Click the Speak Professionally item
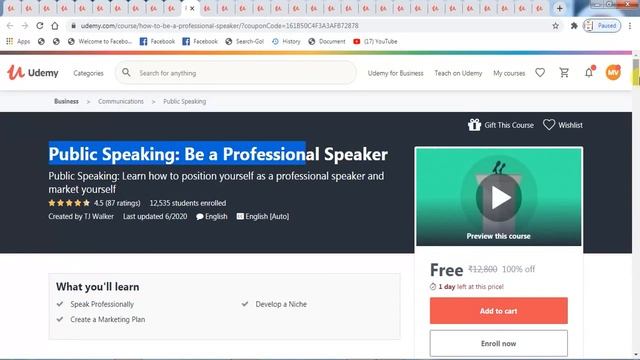 pos(102,304)
